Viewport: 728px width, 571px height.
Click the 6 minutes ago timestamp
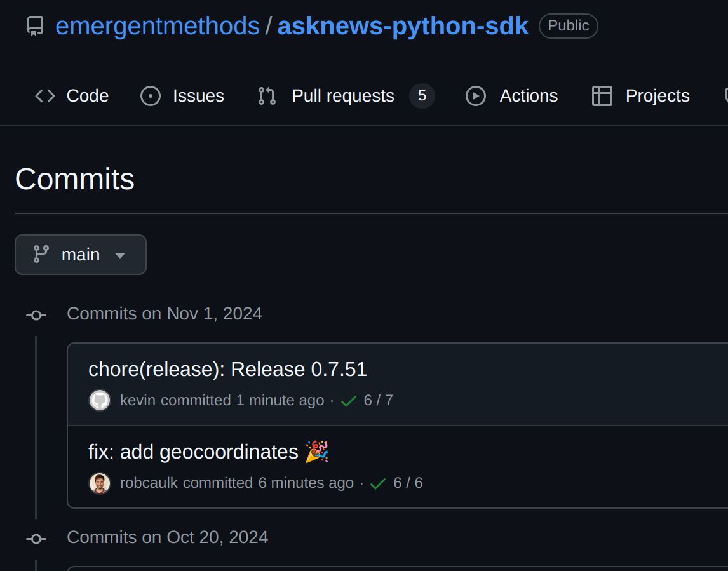coord(306,483)
